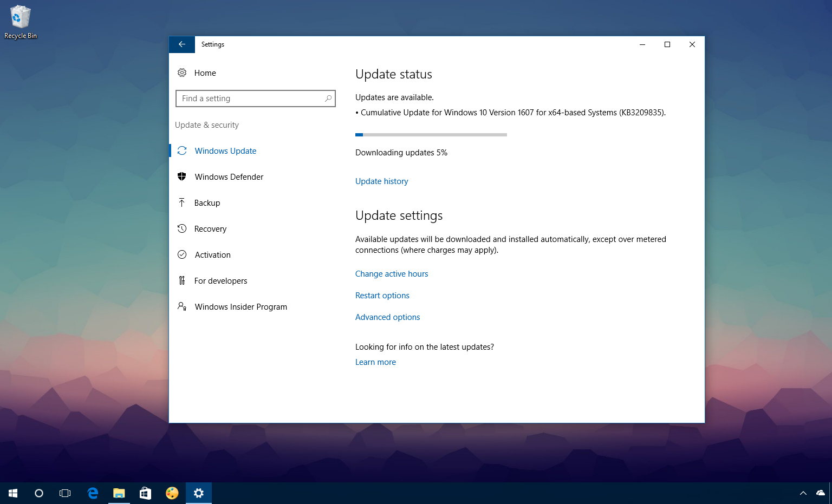Click the OneDrive cloud tray icon
The image size is (832, 504).
click(819, 493)
